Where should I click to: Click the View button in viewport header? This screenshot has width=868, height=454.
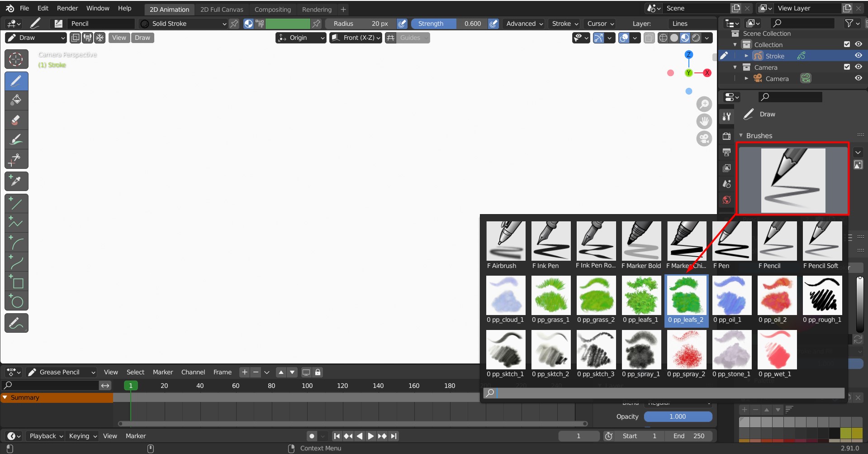pos(119,38)
